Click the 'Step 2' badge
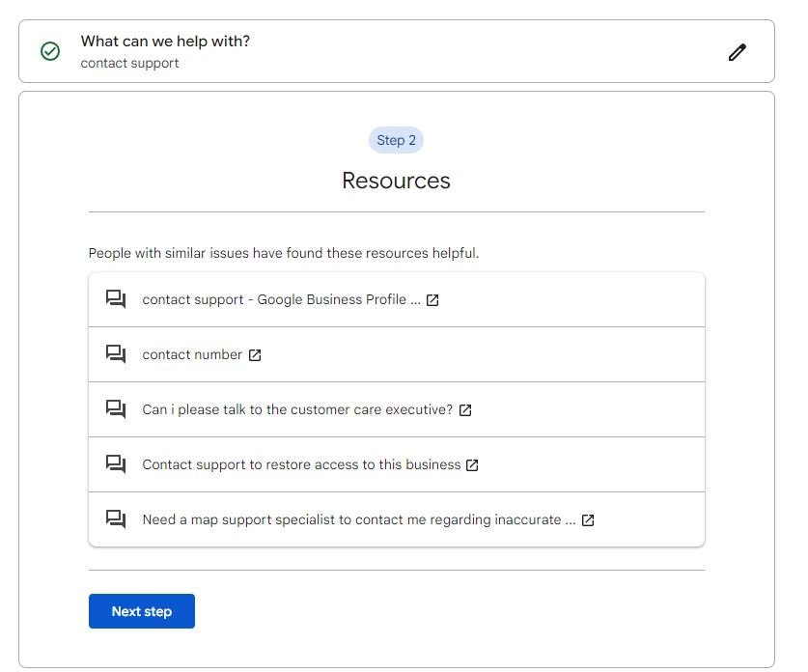 point(396,140)
